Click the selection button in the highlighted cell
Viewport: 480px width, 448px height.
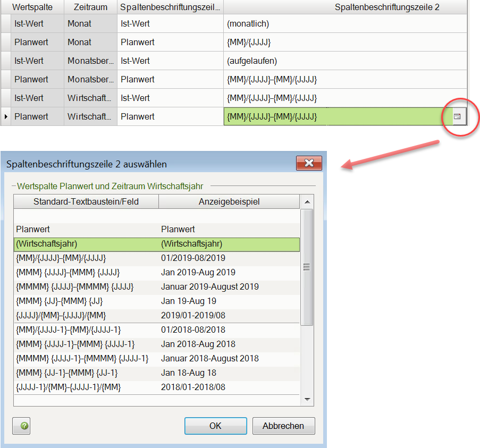tap(457, 116)
